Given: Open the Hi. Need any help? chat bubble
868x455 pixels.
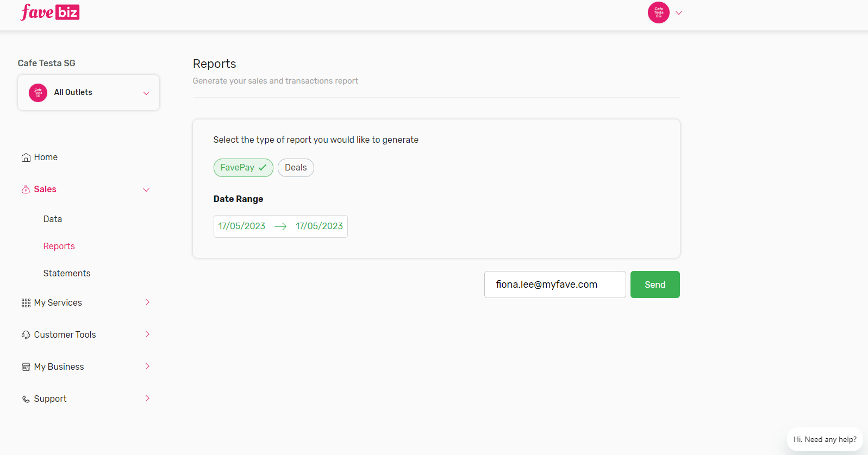Looking at the screenshot, I should [x=825, y=440].
